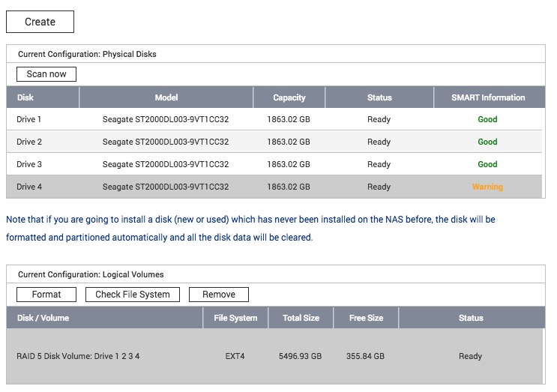Click the Free Size column header
The height and width of the screenshot is (392, 557).
pyautogui.click(x=366, y=318)
